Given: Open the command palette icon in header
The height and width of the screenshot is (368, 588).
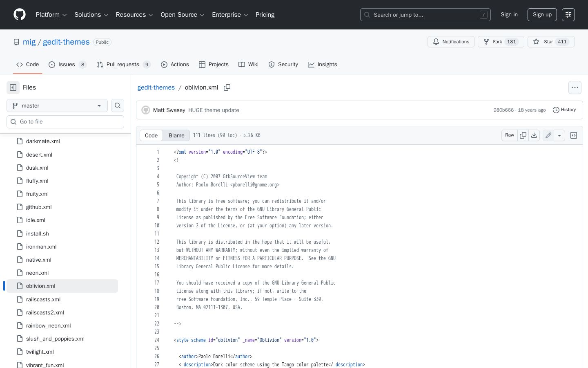Looking at the screenshot, I should click(568, 15).
